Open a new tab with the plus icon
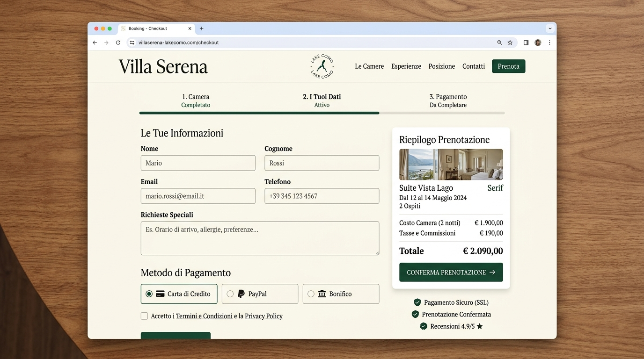This screenshot has height=359, width=644. pos(202,29)
